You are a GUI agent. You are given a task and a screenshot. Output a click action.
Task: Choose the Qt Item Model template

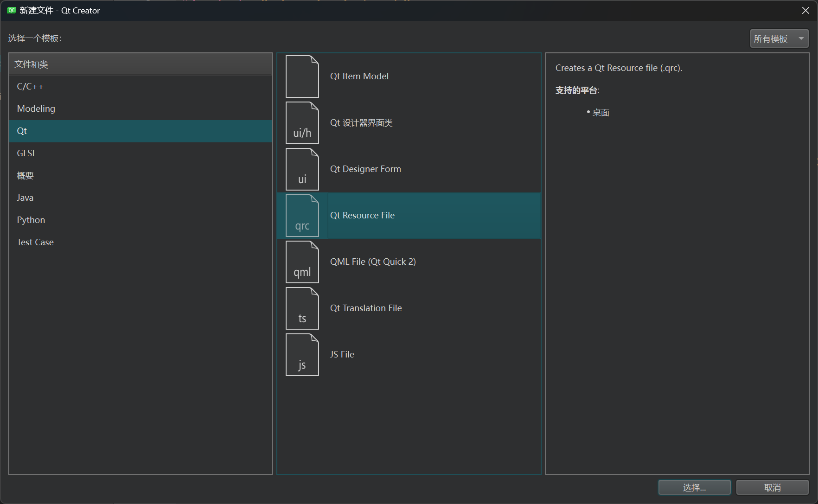pos(409,77)
